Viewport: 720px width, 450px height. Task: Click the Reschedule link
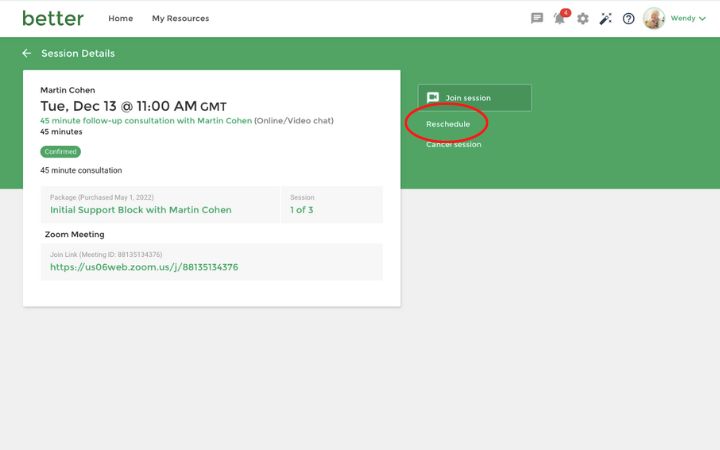[448, 124]
